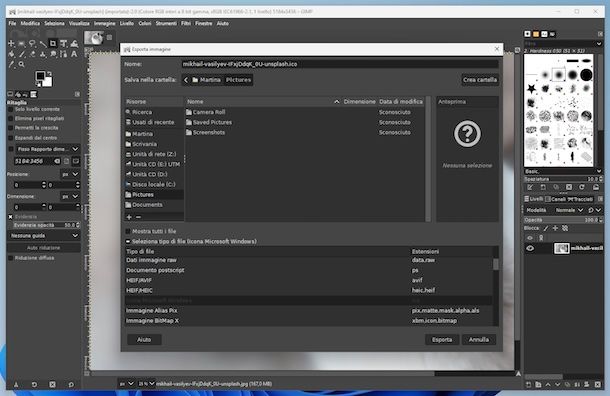This screenshot has width=610, height=396.
Task: Select the Move tool in toolbox
Action: tap(11, 44)
